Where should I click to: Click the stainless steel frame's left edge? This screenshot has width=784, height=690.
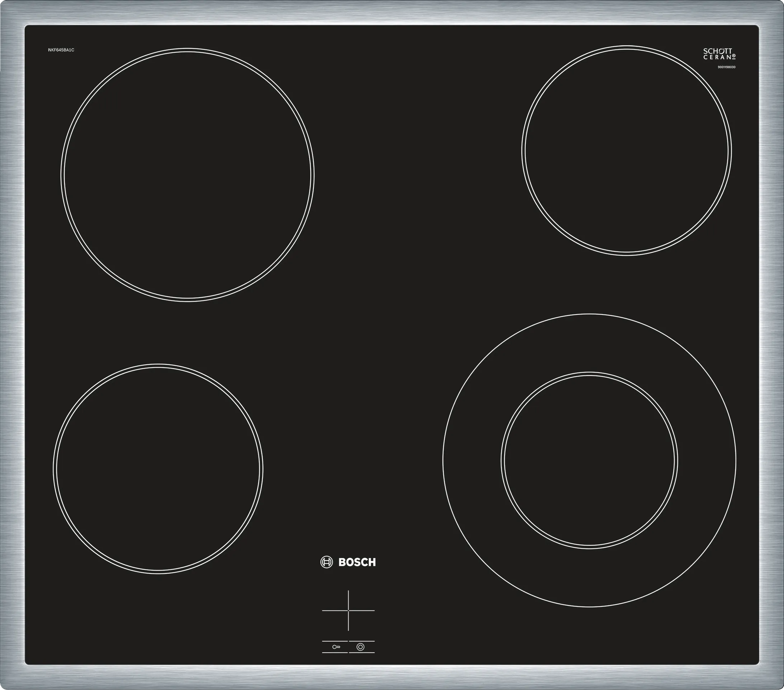click(11, 345)
